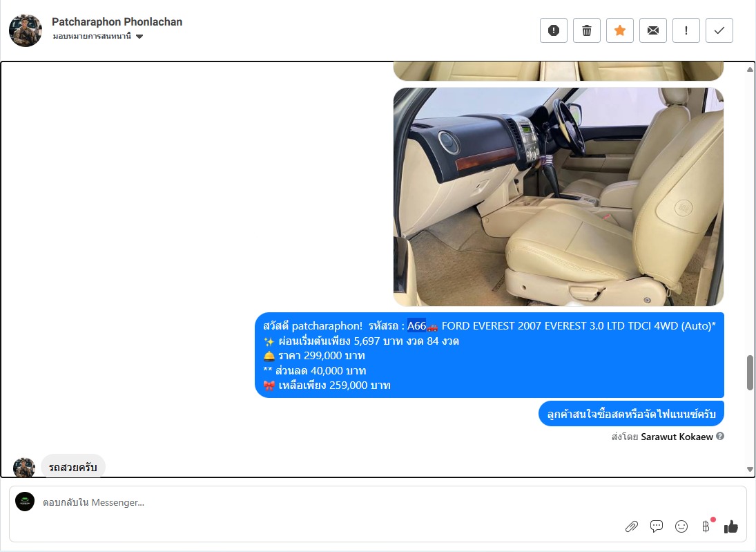Click the page avatar beside reply box
The width and height of the screenshot is (756, 552).
25,502
